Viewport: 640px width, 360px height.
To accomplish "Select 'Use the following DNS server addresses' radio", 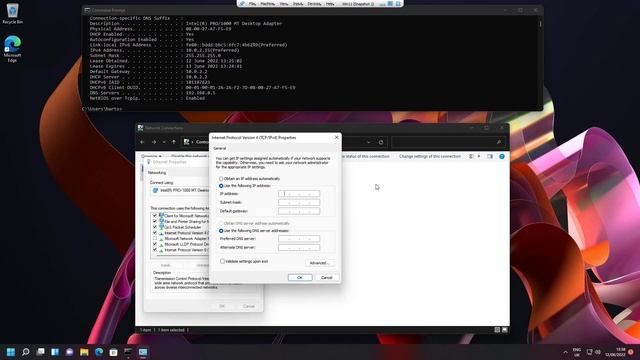I will point(221,231).
